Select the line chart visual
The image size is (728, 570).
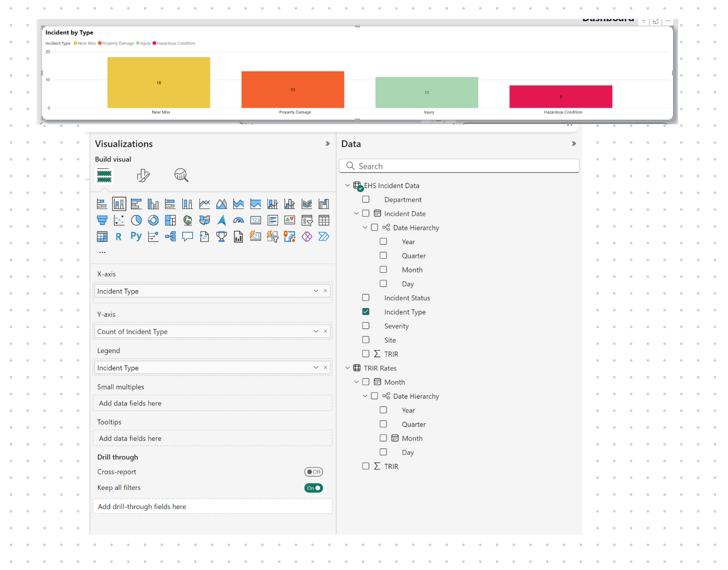click(x=204, y=204)
